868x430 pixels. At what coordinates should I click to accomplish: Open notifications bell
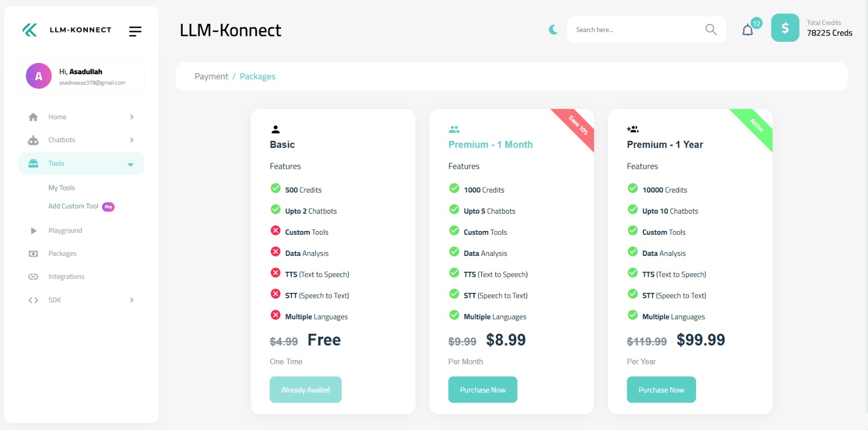[748, 30]
